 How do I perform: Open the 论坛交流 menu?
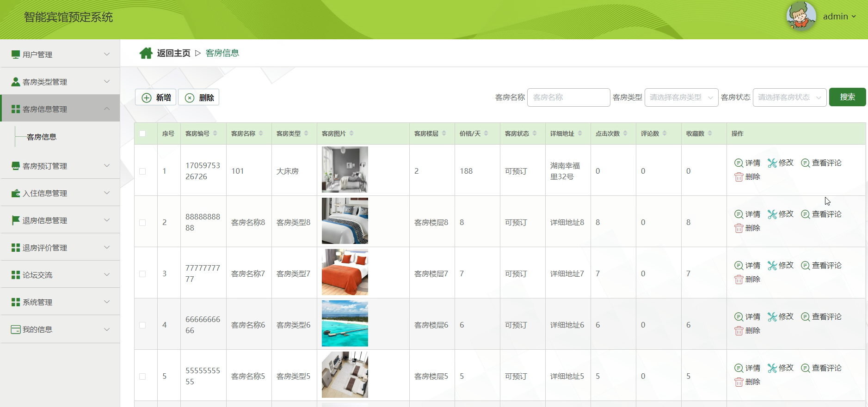(x=60, y=274)
